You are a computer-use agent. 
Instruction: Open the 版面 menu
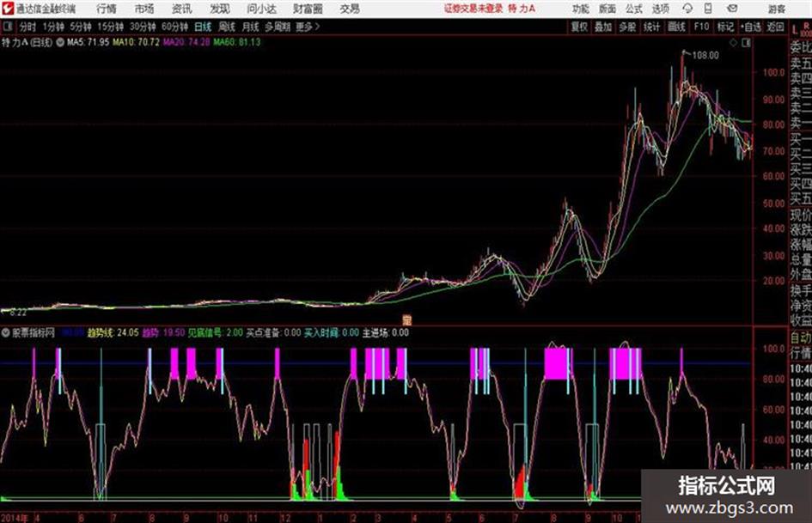click(607, 9)
